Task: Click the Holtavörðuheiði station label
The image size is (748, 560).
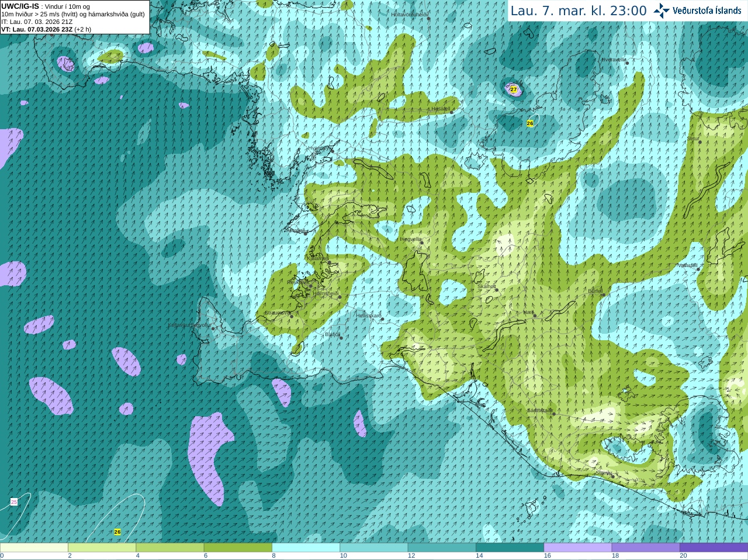Action: tap(410, 14)
